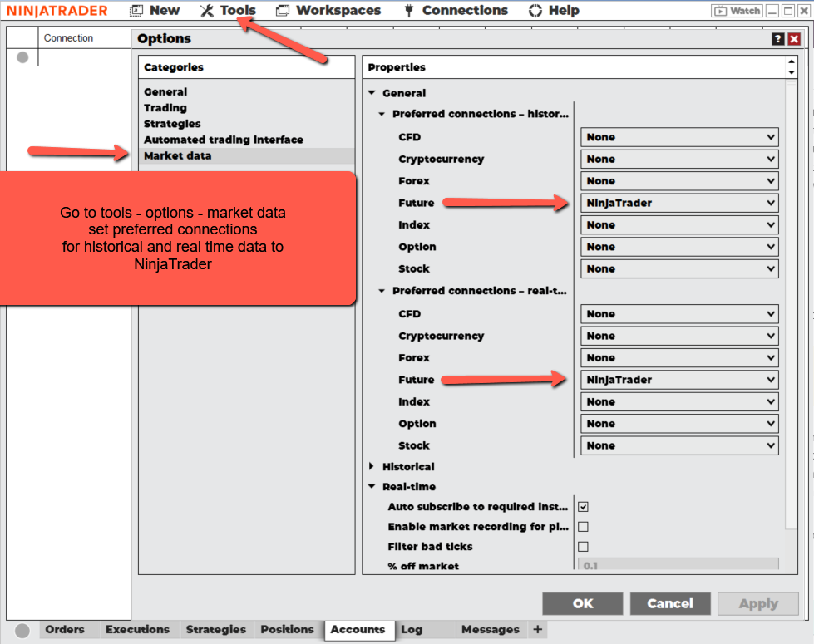
Task: Open the Connections menu
Action: 456,10
